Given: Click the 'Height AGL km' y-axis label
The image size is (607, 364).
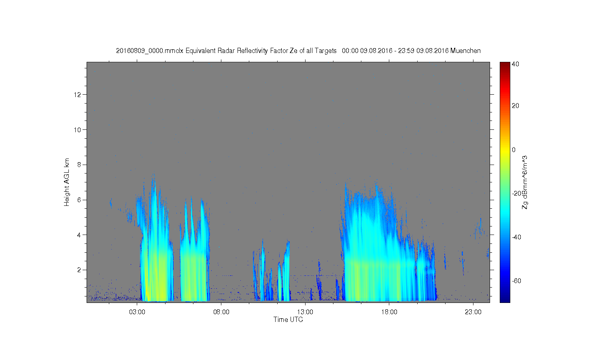Looking at the screenshot, I should (x=67, y=182).
